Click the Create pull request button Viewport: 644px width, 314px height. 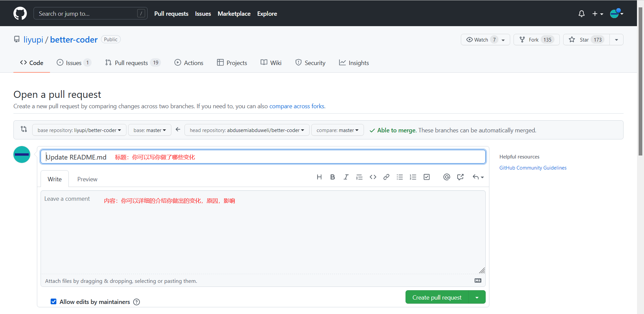click(x=437, y=297)
